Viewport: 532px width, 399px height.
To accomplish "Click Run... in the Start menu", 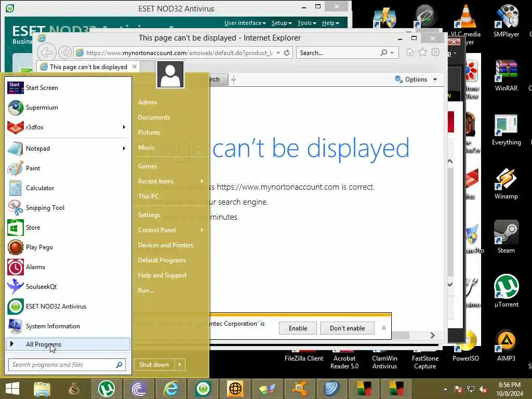I will [146, 290].
